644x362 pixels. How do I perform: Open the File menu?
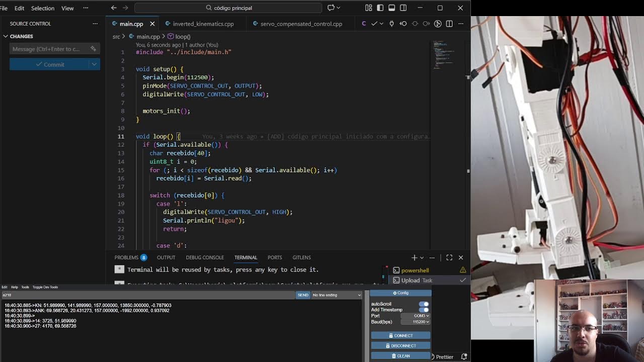tap(4, 8)
